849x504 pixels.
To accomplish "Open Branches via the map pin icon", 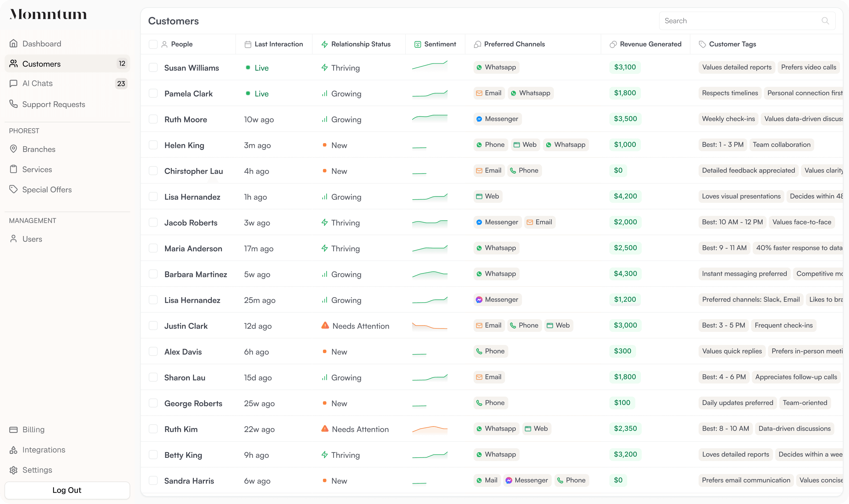I will pyautogui.click(x=14, y=149).
